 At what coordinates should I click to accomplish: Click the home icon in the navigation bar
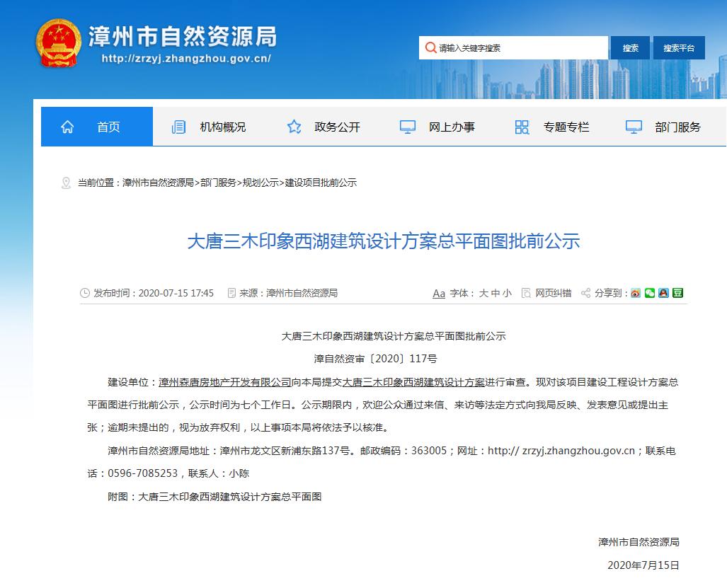tap(67, 126)
